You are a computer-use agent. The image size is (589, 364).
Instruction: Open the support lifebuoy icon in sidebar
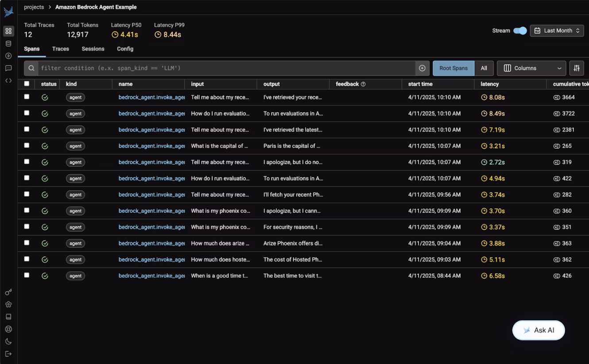[x=8, y=329]
